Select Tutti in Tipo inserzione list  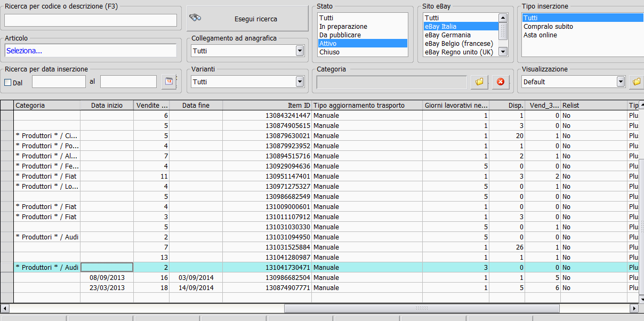(x=583, y=18)
